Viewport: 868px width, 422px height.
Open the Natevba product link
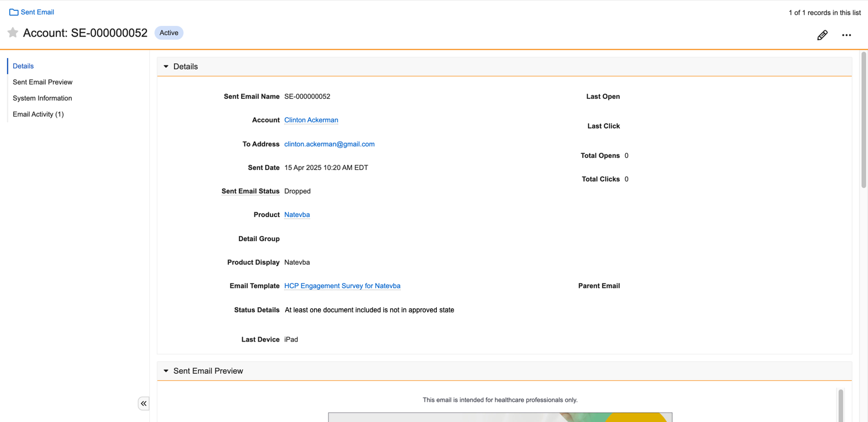point(297,215)
